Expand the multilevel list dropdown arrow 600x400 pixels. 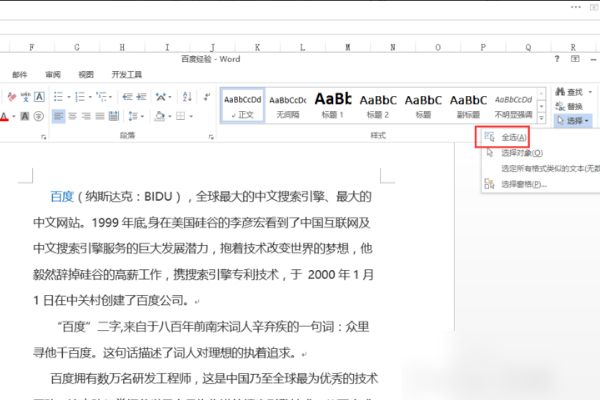[110, 97]
